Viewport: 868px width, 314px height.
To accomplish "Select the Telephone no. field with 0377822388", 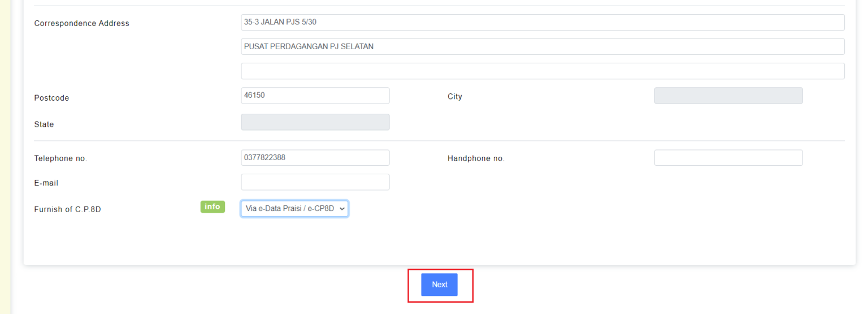I will 315,158.
